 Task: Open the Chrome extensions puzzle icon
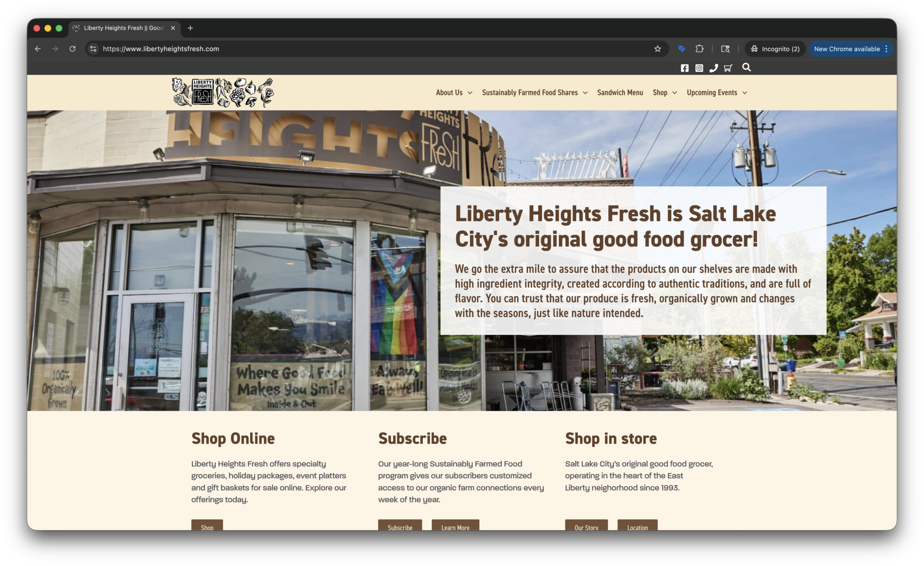tap(699, 49)
